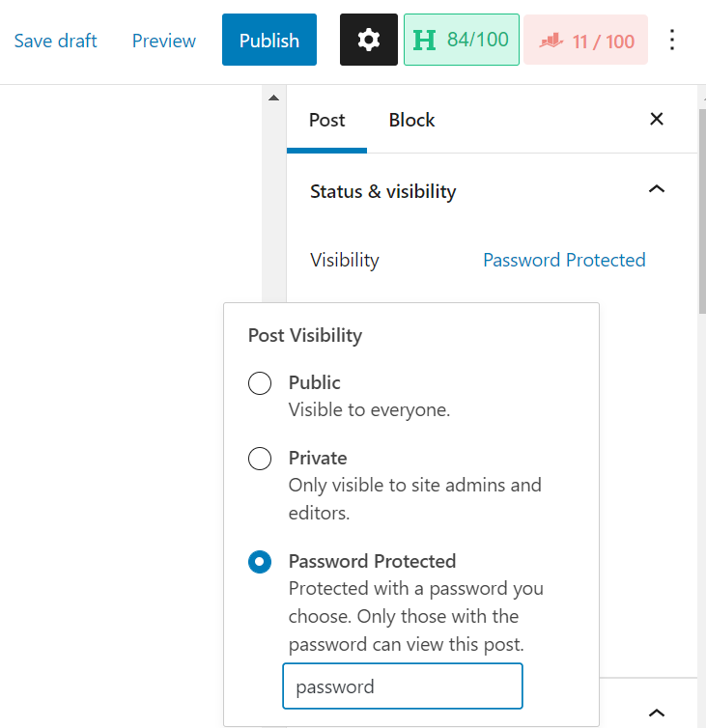This screenshot has width=706, height=728.
Task: Collapse the Status & visibility section
Action: (657, 189)
